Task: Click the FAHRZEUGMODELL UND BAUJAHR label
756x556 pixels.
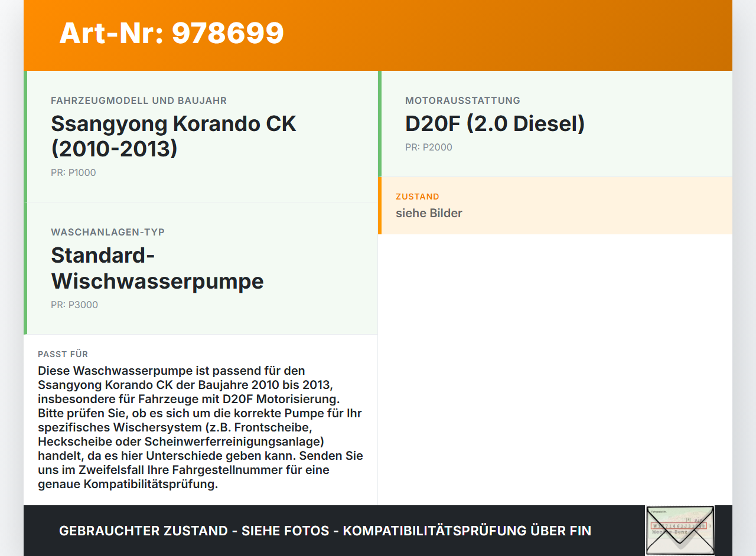Action: 139,100
